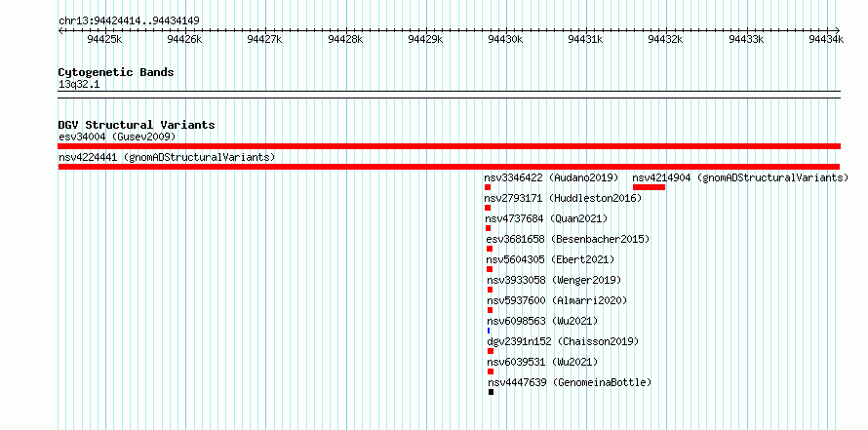Click the 94428k ruler tick label
The height and width of the screenshot is (430, 868).
click(x=345, y=39)
